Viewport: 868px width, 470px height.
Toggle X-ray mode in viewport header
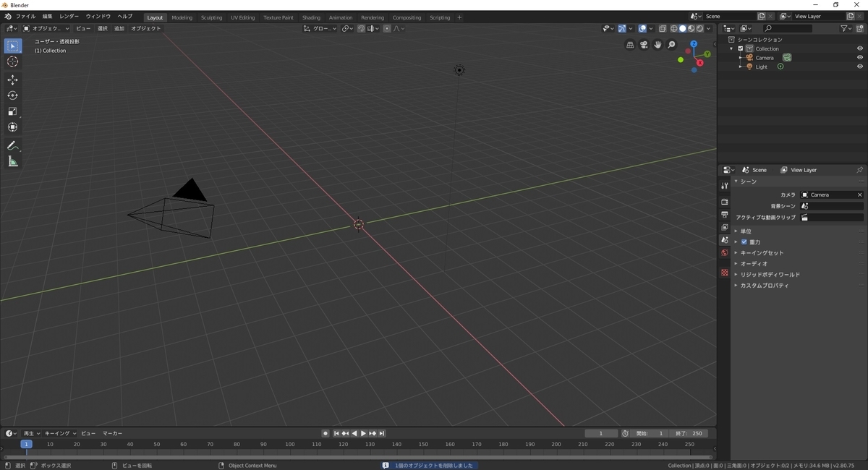(663, 29)
